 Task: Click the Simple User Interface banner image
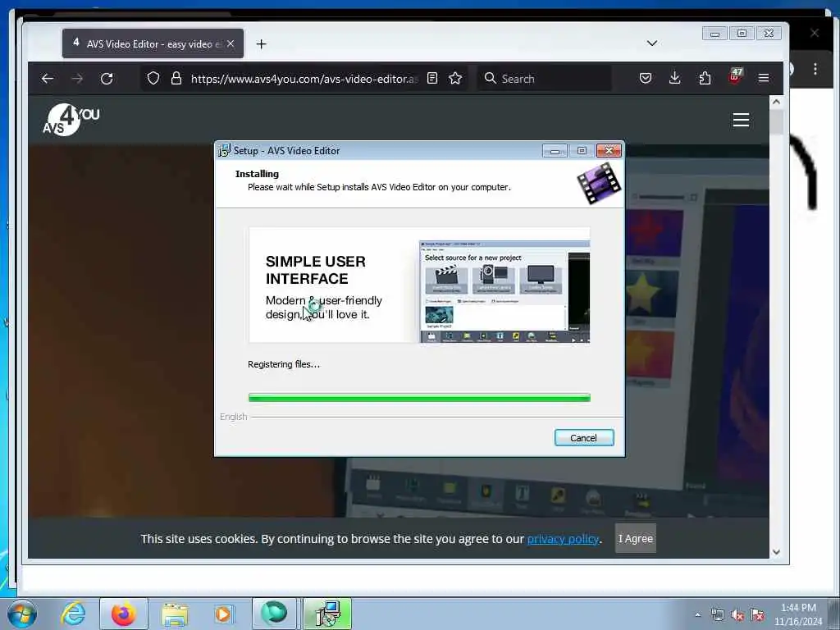pos(419,285)
